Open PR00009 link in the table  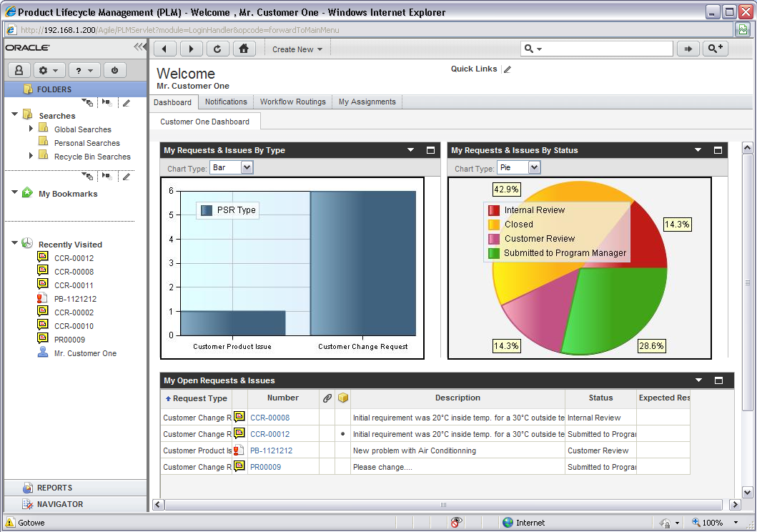coord(265,467)
